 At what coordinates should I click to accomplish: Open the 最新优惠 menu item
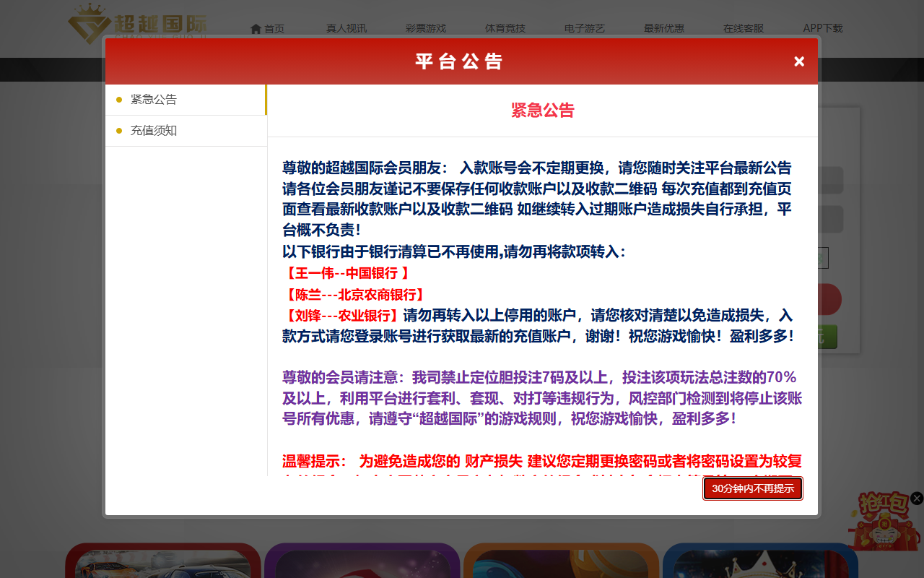pyautogui.click(x=664, y=29)
